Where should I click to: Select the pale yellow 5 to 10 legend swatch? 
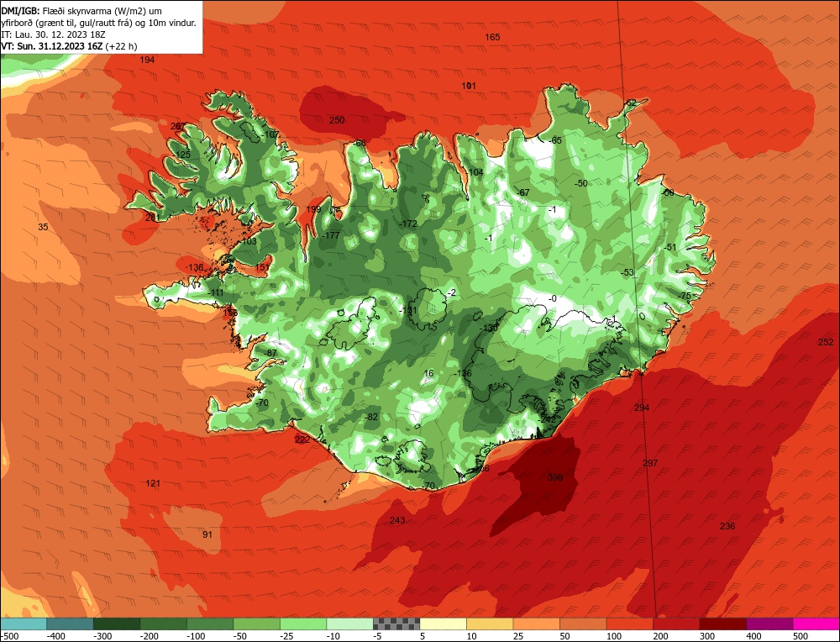click(443, 624)
